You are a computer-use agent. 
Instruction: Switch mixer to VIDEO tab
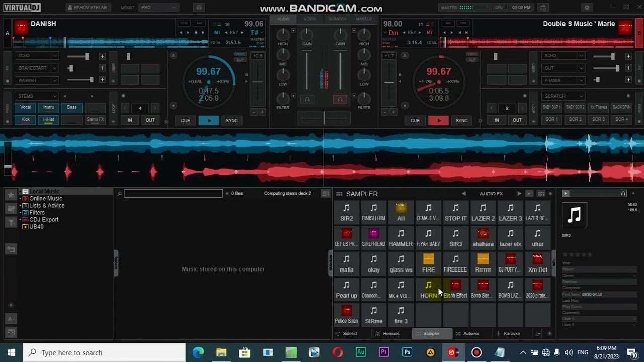tap(310, 19)
